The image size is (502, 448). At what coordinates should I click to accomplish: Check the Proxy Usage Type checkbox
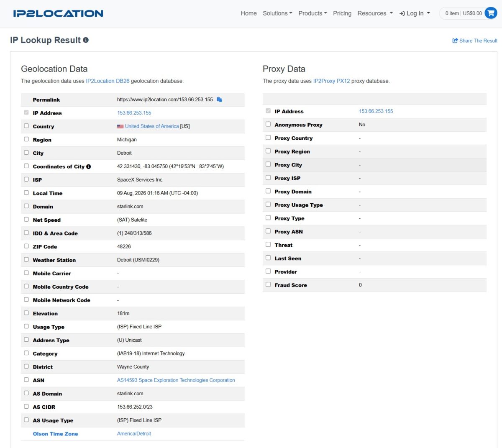tap(268, 205)
